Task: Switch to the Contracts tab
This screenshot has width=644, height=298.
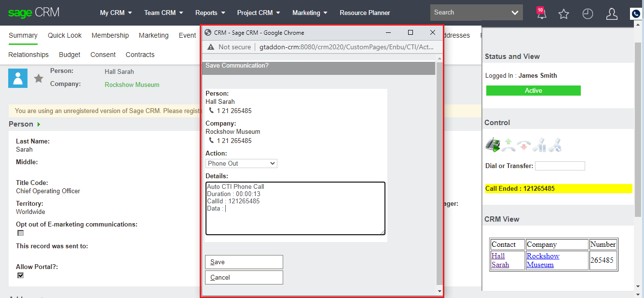Action: point(140,55)
